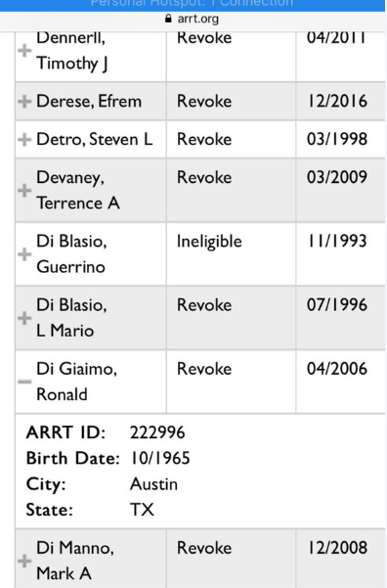Expand Devaney, Terrence A entry
The width and height of the screenshot is (387, 588).
coord(24,190)
